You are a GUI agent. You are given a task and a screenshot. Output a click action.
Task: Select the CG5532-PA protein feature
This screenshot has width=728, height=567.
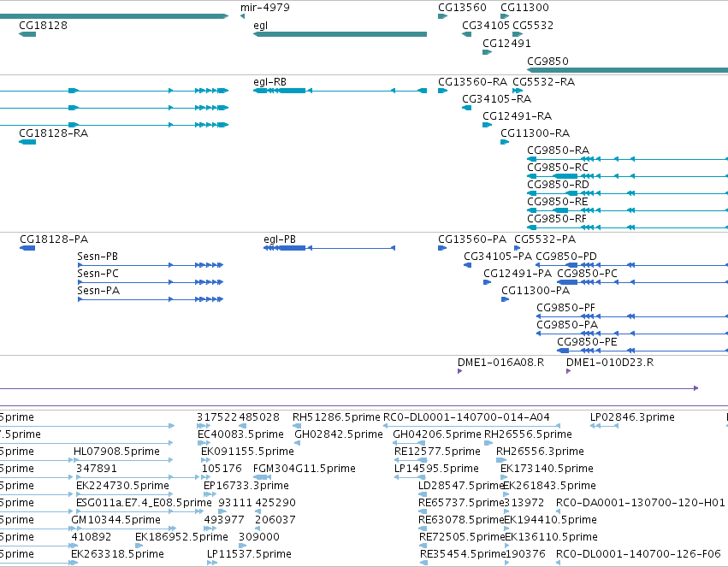(x=518, y=248)
